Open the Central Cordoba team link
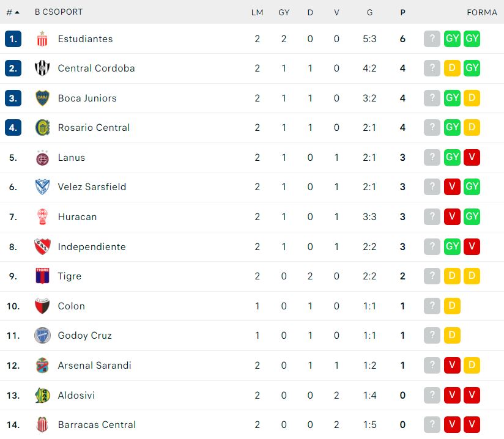The image size is (504, 439). click(96, 68)
